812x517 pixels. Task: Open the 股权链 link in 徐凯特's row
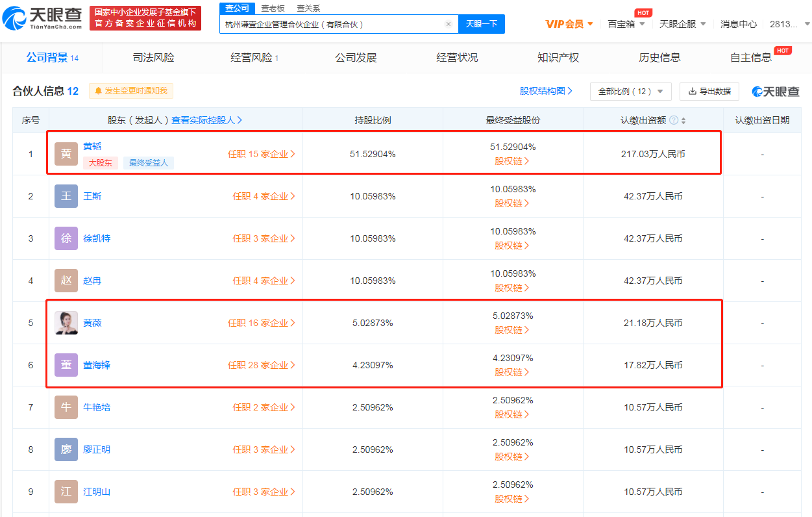[512, 246]
